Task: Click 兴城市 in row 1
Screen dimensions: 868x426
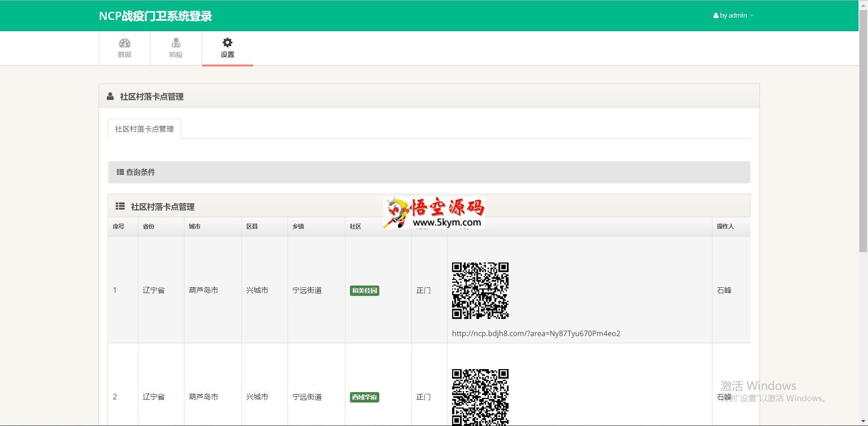Action: 257,290
